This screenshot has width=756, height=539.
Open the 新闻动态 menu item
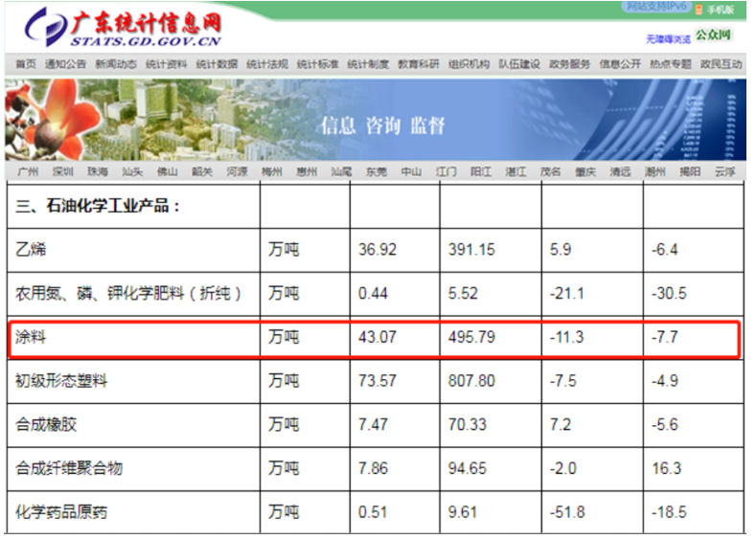point(116,64)
